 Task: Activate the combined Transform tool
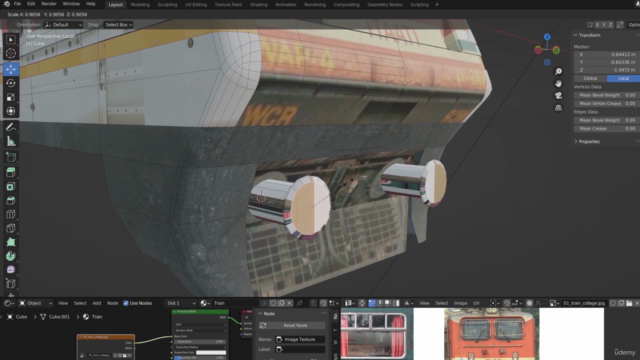point(11,111)
